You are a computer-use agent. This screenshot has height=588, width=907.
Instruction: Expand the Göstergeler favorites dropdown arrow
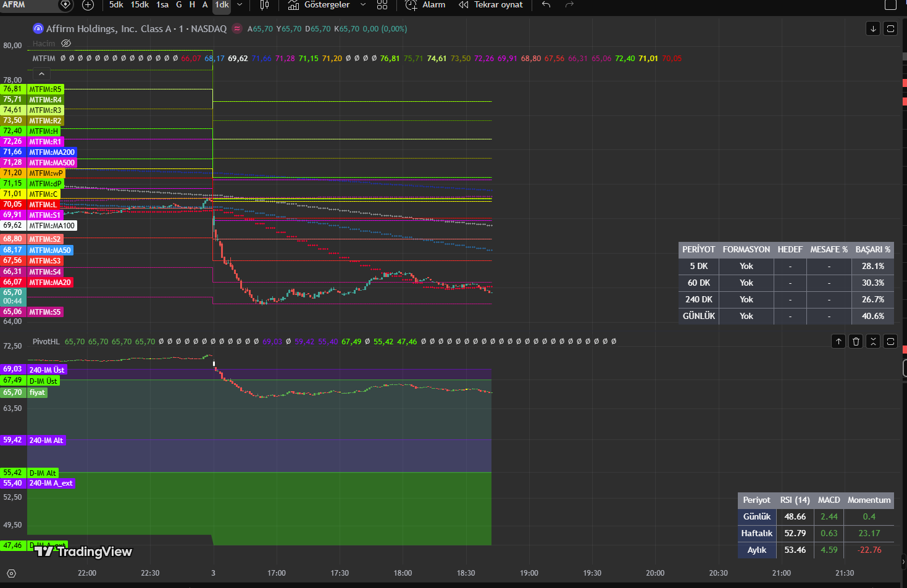click(363, 5)
